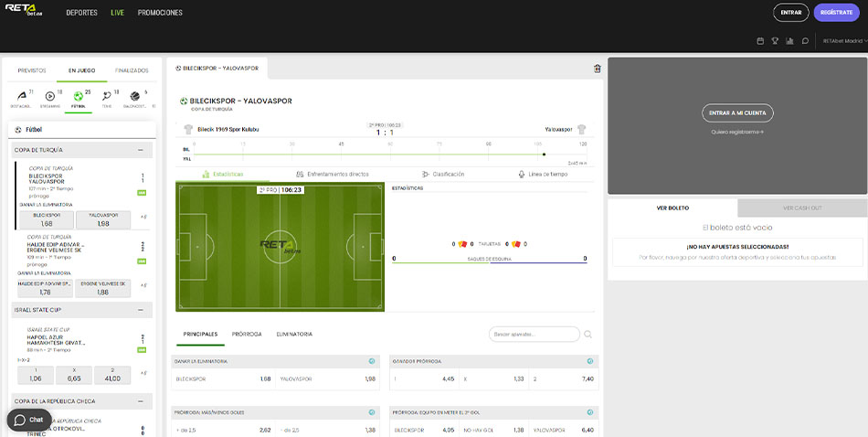Open the Deportes menu

(82, 13)
